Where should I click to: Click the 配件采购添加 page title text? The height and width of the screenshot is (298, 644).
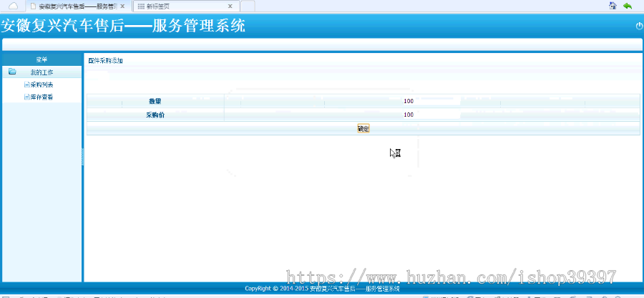tap(106, 61)
